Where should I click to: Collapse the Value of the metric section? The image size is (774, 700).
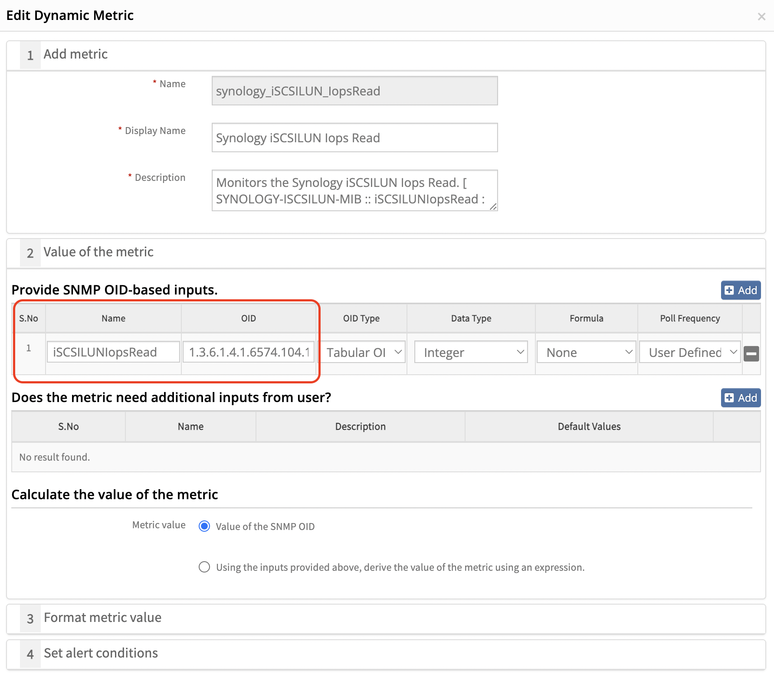click(98, 252)
